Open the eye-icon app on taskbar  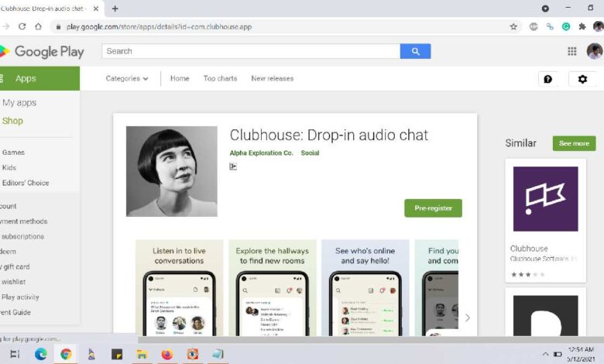tap(193, 354)
